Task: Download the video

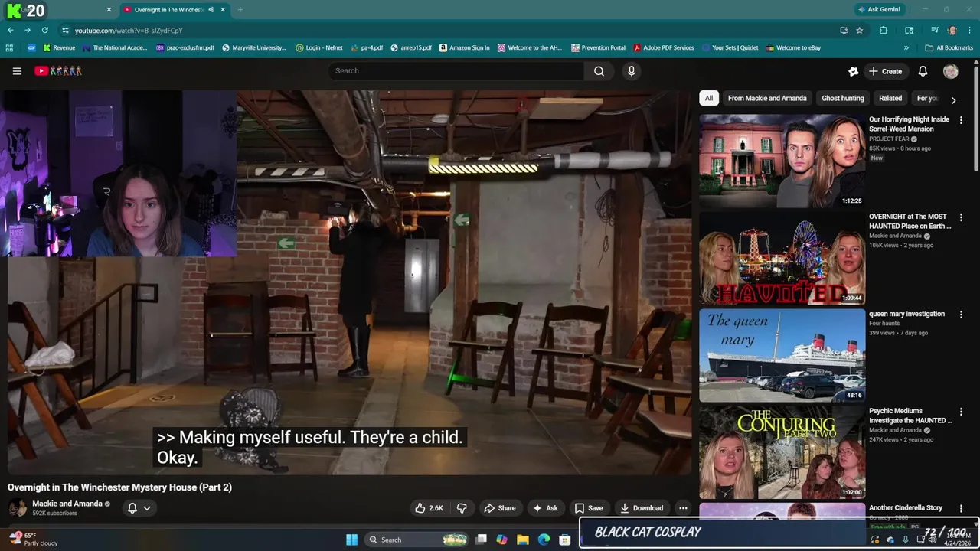Action: point(642,508)
